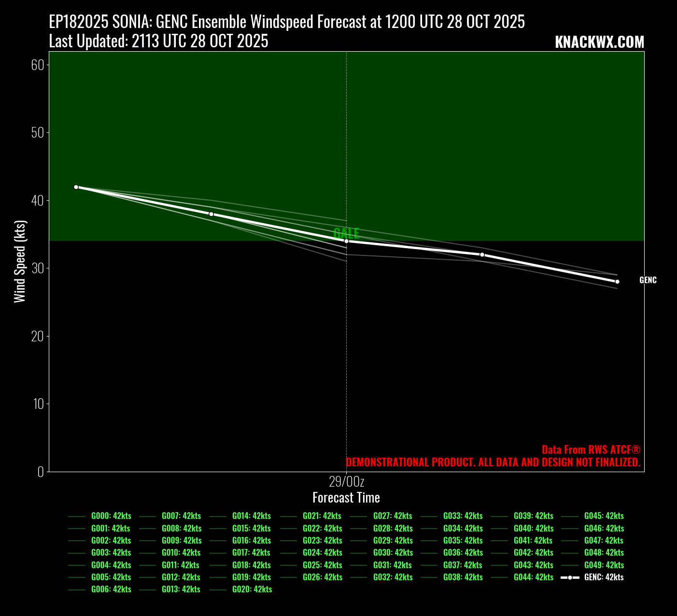Image resolution: width=677 pixels, height=616 pixels.
Task: Click the GENC: 42kts legend marker icon
Action: click(x=570, y=577)
